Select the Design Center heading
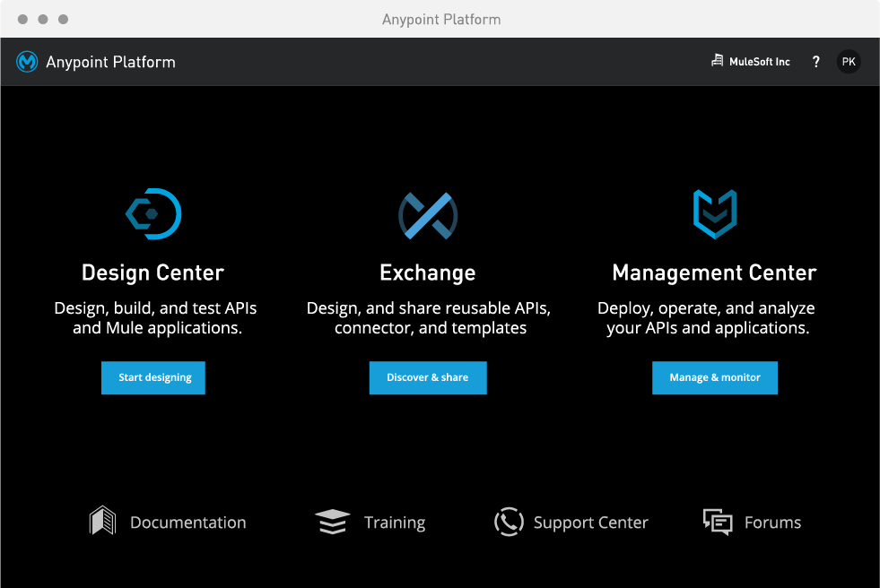Viewport: 880px width, 588px height. click(152, 272)
